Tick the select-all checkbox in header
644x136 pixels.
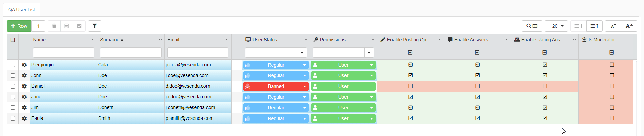(x=13, y=40)
